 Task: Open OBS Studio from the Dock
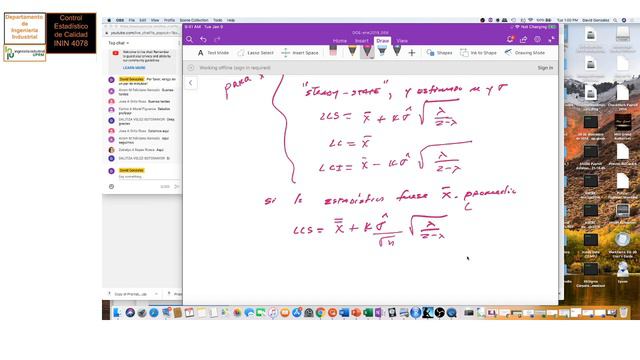click(x=440, y=313)
